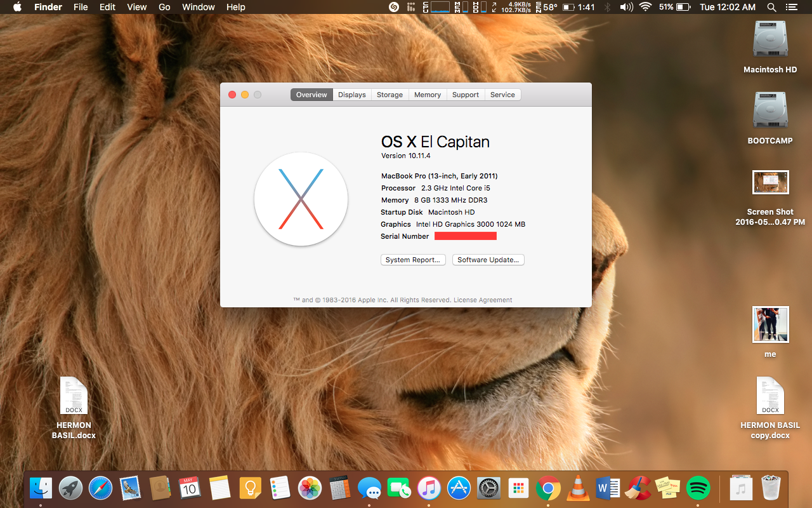The width and height of the screenshot is (812, 508).
Task: Open the colorful grid app in dock
Action: point(518,488)
